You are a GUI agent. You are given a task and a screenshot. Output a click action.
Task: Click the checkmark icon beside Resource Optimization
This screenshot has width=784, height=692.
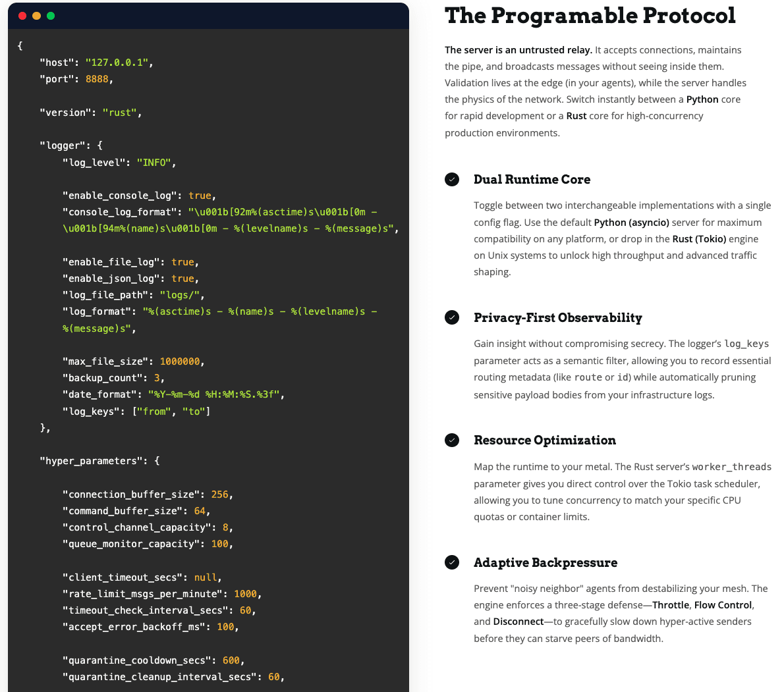[452, 440]
